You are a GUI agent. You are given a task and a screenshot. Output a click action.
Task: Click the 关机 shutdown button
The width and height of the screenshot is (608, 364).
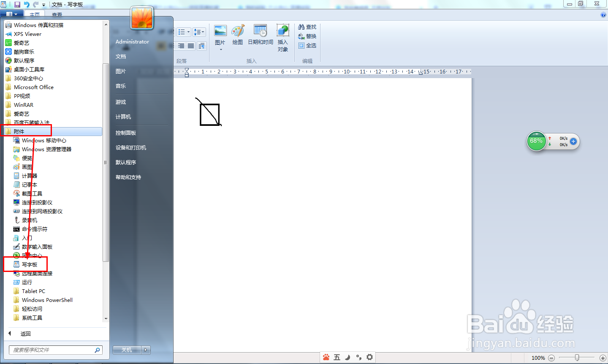[127, 350]
